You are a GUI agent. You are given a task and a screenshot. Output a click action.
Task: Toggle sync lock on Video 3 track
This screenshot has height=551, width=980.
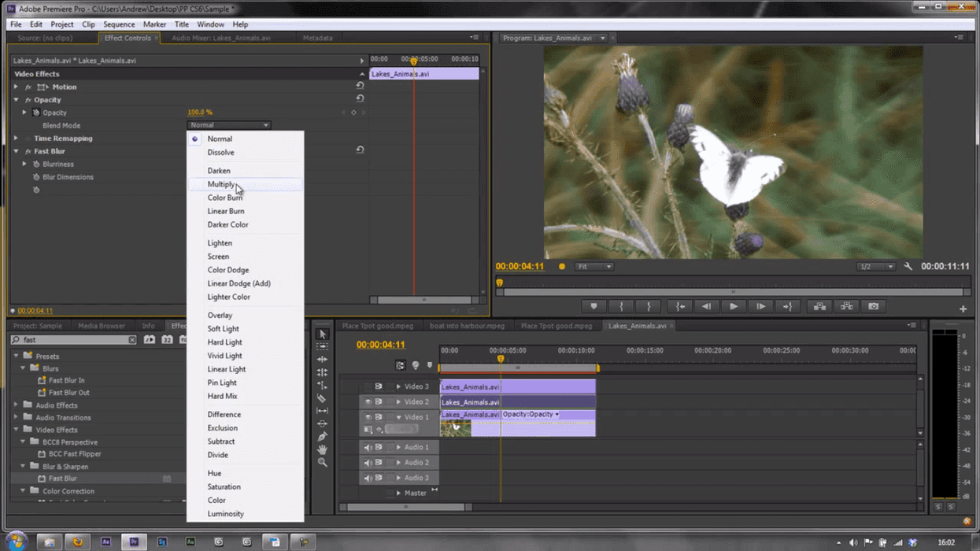click(379, 386)
